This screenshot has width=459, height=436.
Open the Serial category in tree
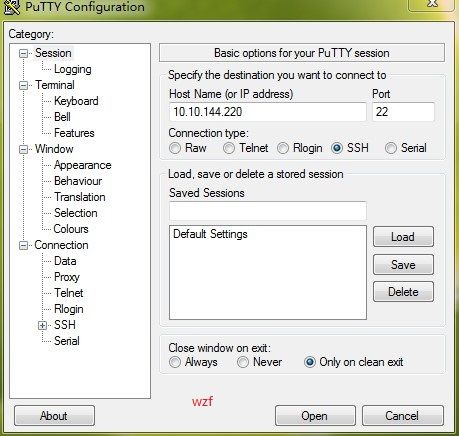point(67,341)
